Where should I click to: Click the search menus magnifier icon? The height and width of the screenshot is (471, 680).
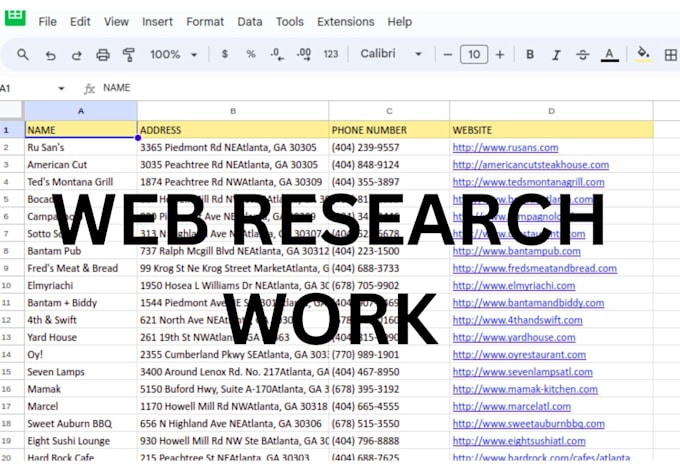pyautogui.click(x=23, y=55)
